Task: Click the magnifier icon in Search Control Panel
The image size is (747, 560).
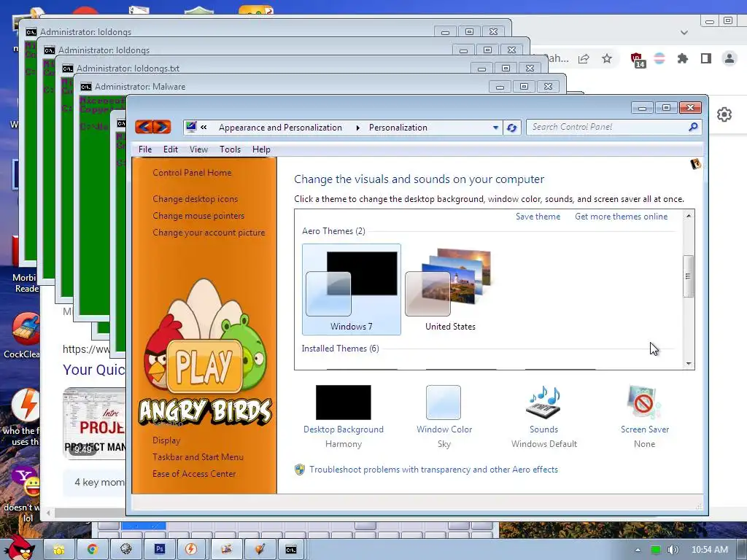Action: [693, 127]
